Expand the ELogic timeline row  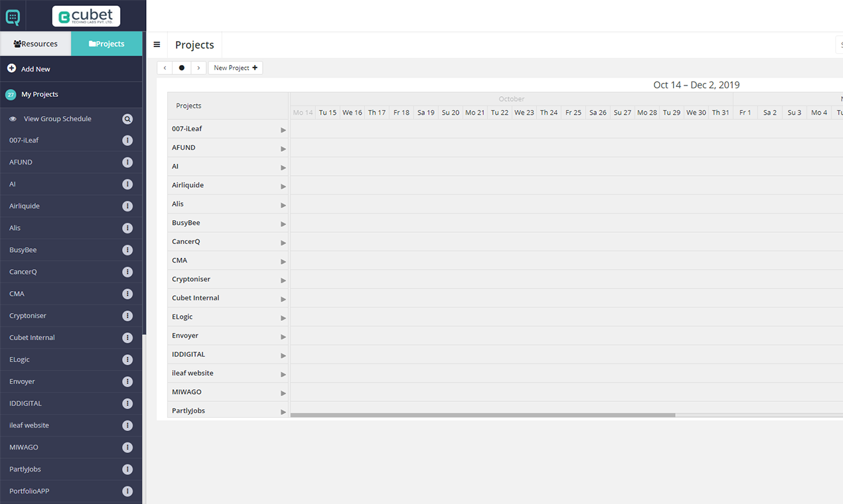[283, 318]
